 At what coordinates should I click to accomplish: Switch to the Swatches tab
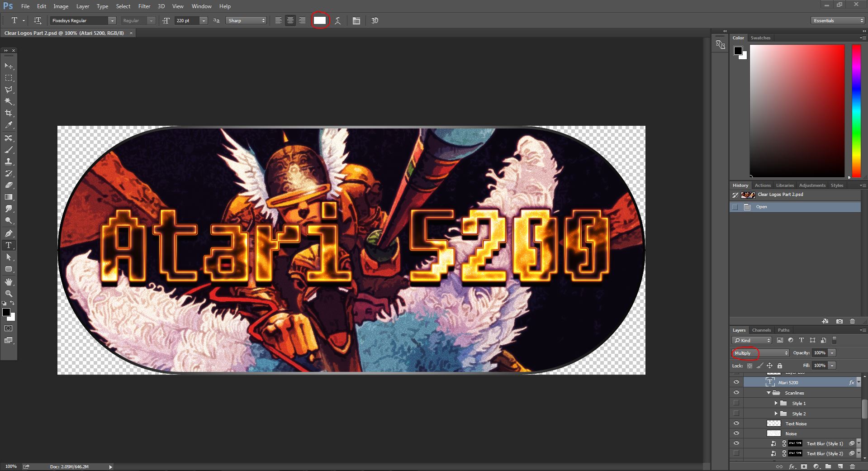point(760,38)
